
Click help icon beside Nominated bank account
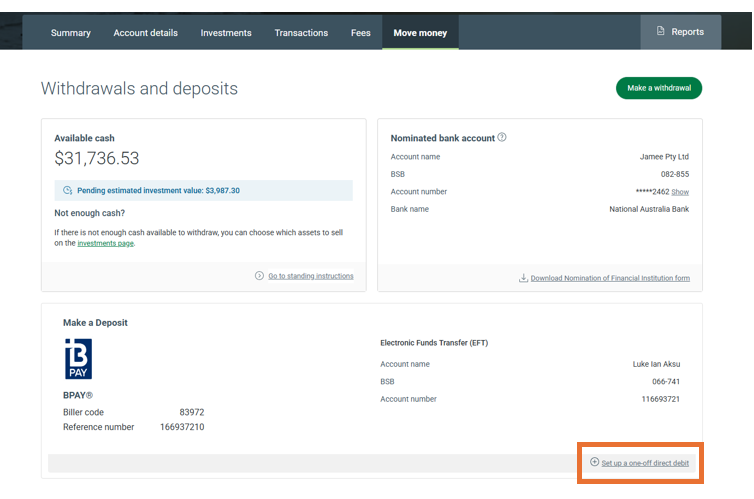pos(502,138)
